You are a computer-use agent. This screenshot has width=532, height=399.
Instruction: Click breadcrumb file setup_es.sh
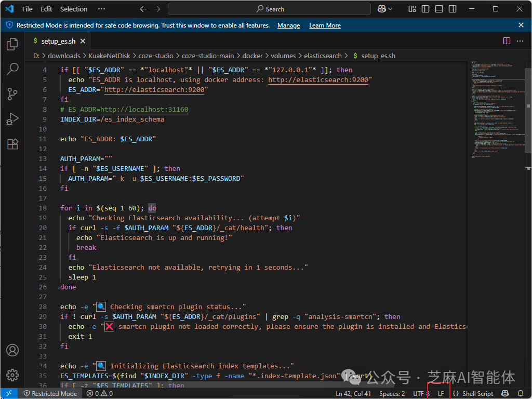click(378, 56)
